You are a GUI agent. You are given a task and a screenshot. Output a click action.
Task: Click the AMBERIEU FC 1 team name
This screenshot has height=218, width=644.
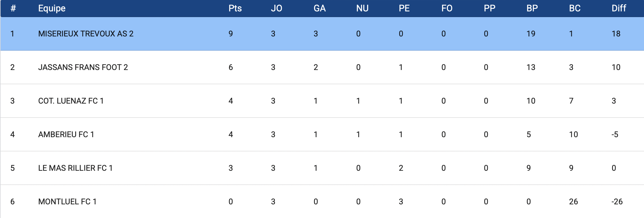(x=66, y=134)
